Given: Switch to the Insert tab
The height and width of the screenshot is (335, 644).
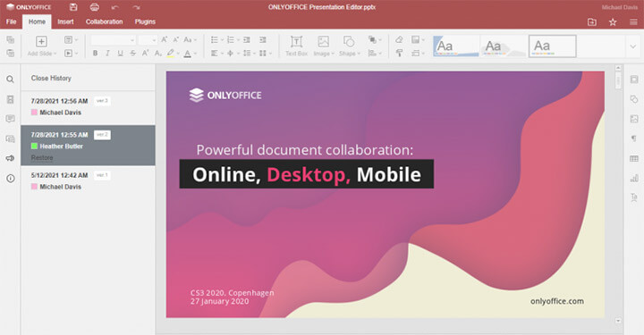Looking at the screenshot, I should [65, 21].
